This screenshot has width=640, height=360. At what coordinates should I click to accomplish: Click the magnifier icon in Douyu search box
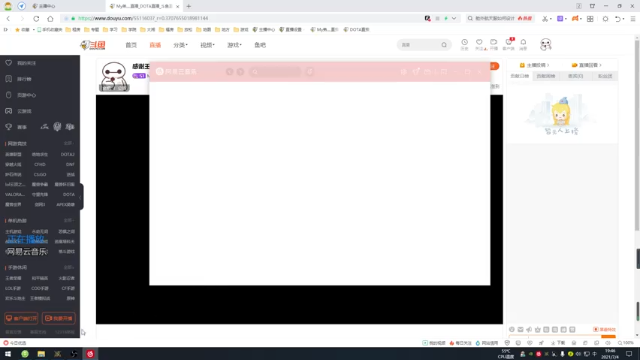point(444,45)
